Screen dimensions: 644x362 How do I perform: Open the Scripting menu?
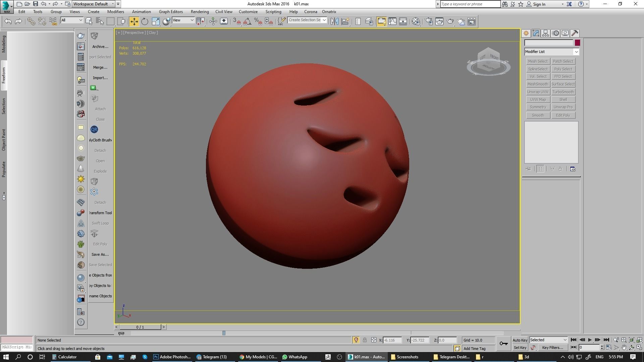click(273, 11)
